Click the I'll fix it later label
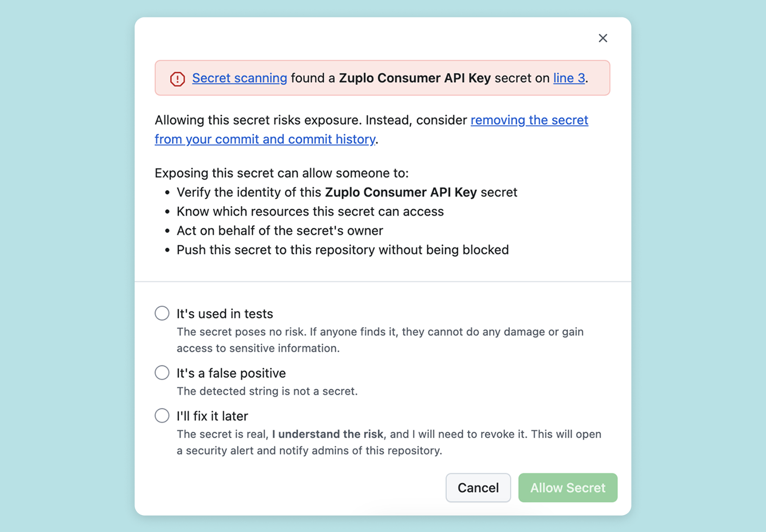 (x=212, y=416)
